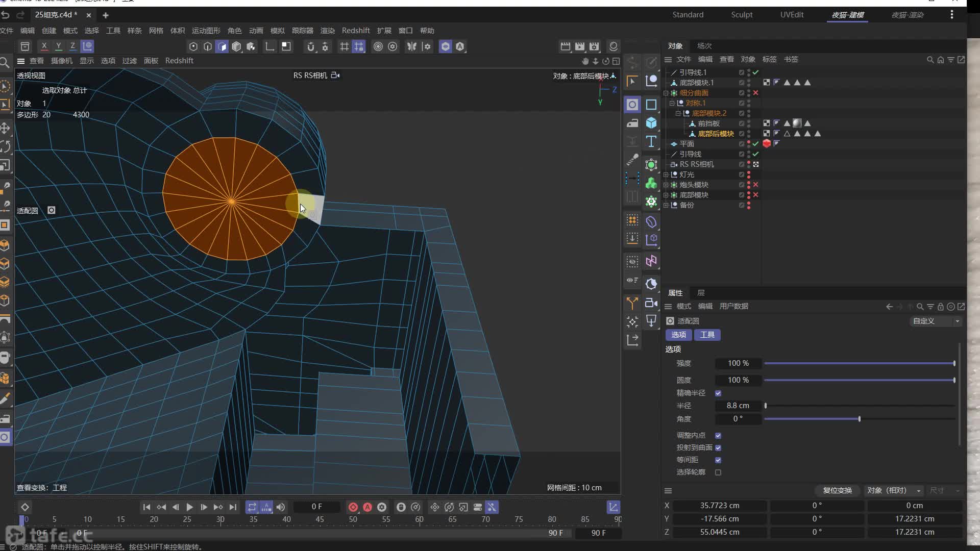Add a Camera object from the palette

pyautogui.click(x=651, y=303)
